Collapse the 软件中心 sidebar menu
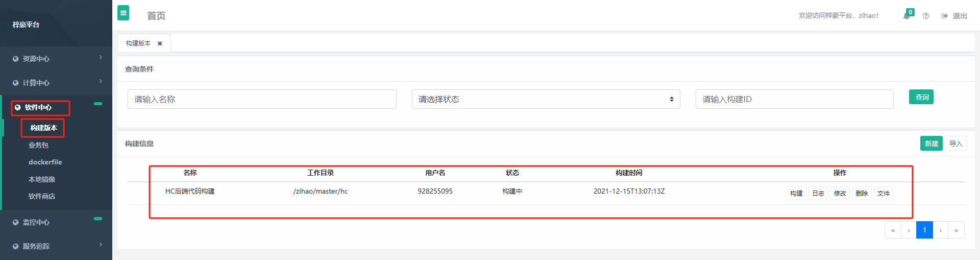The width and height of the screenshot is (980, 260). [56, 107]
